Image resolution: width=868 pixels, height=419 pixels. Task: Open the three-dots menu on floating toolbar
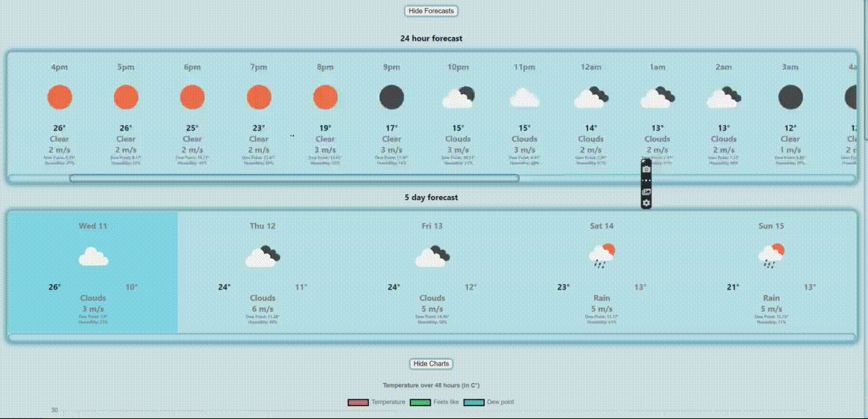pyautogui.click(x=646, y=180)
